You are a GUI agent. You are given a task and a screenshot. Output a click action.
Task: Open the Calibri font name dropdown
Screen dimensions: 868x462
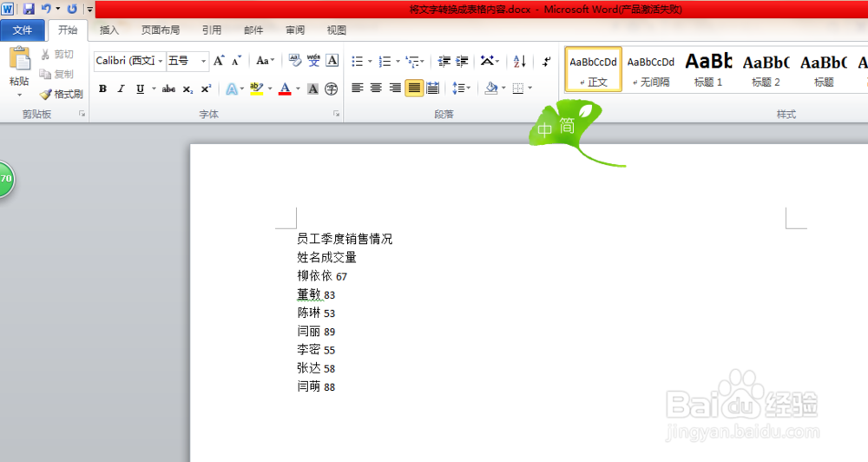[161, 61]
